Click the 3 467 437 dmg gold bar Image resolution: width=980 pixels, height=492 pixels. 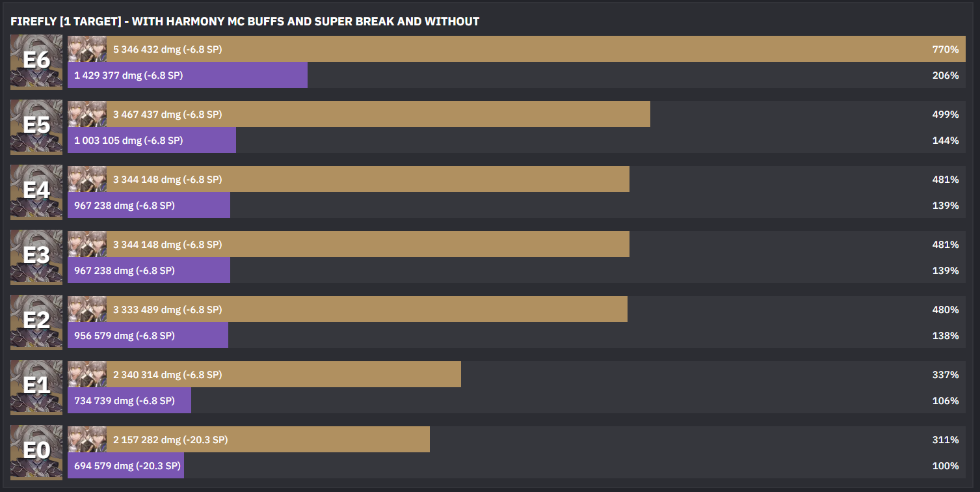(x=377, y=114)
